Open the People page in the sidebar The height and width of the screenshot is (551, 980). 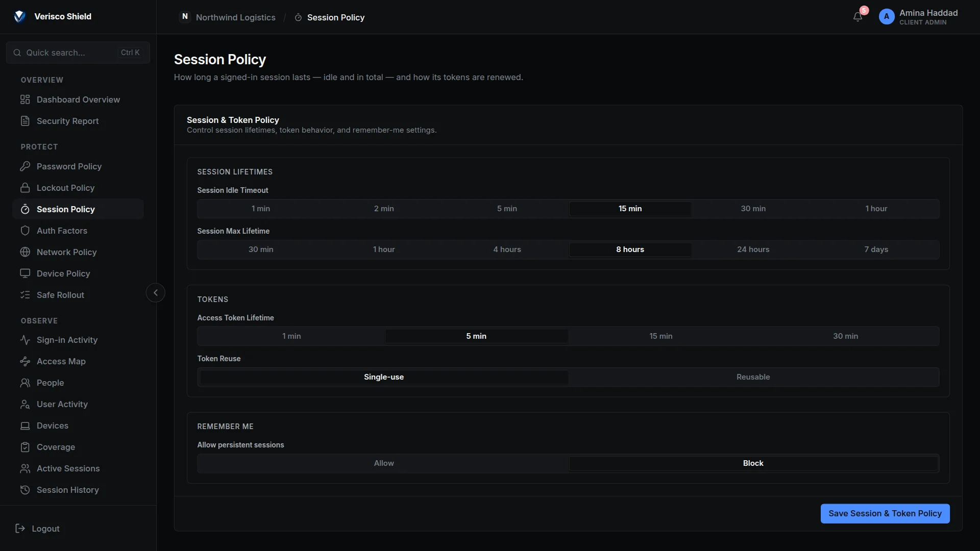(78, 383)
